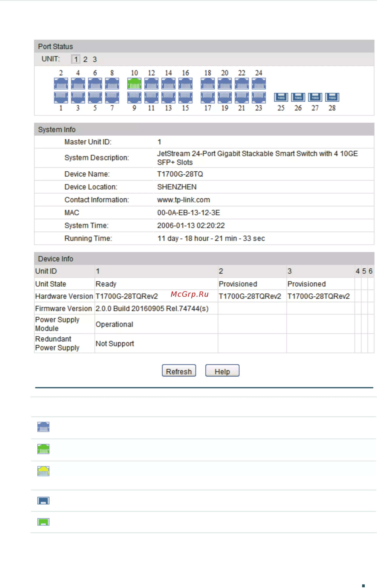Select port 1 icon in Port Status
This screenshot has height=588, width=377.
[61, 97]
